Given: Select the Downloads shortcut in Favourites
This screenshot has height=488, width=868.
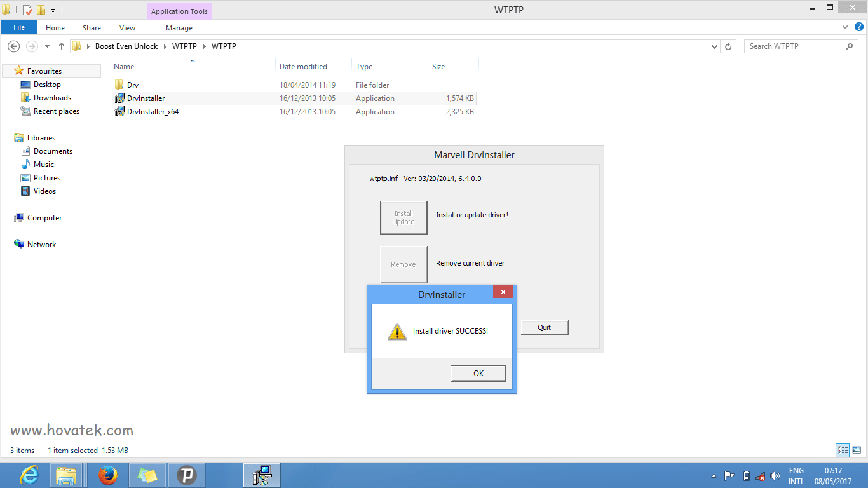Looking at the screenshot, I should click(53, 97).
